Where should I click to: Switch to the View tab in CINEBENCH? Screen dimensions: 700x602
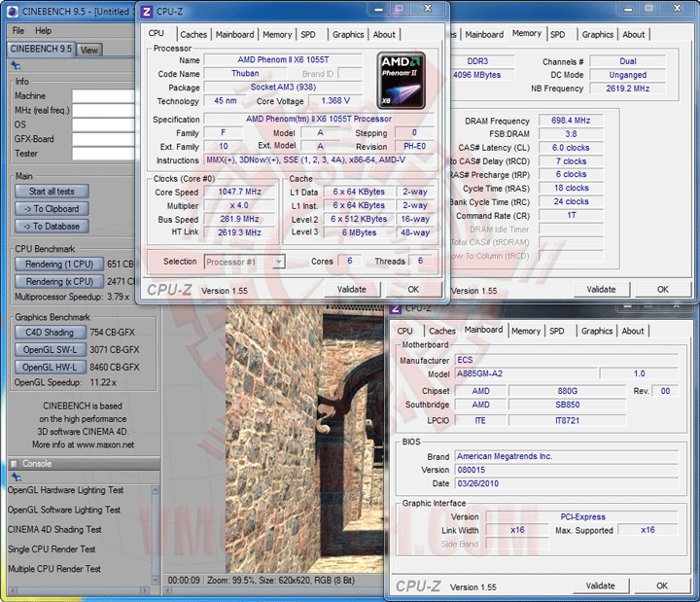[88, 50]
